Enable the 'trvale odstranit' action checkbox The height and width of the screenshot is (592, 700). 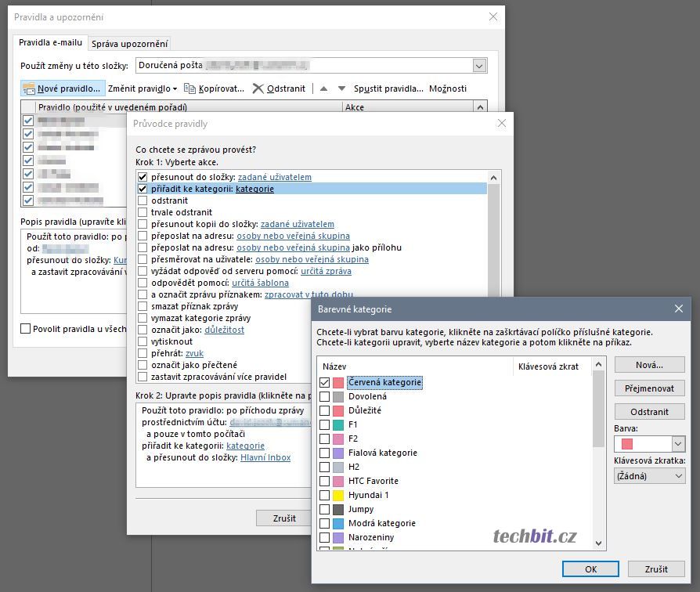[x=142, y=212]
